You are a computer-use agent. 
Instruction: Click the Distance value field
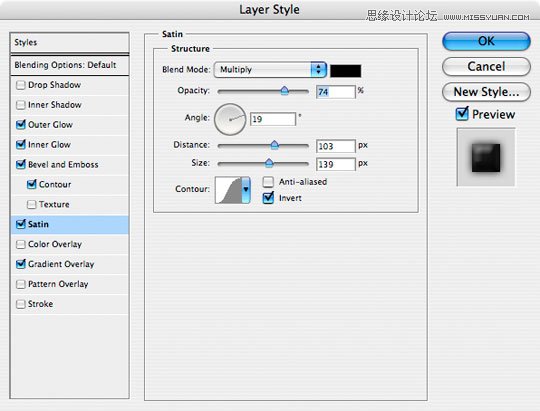(335, 146)
